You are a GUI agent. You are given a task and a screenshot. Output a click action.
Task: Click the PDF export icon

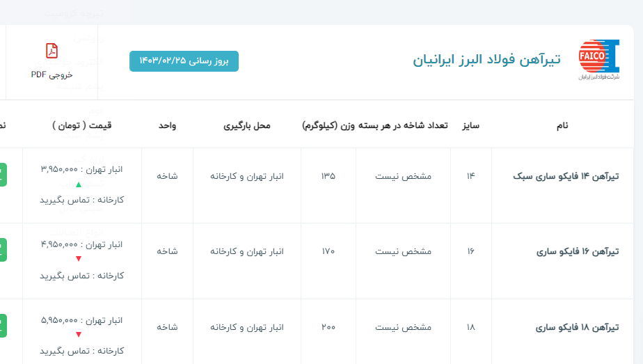click(51, 51)
